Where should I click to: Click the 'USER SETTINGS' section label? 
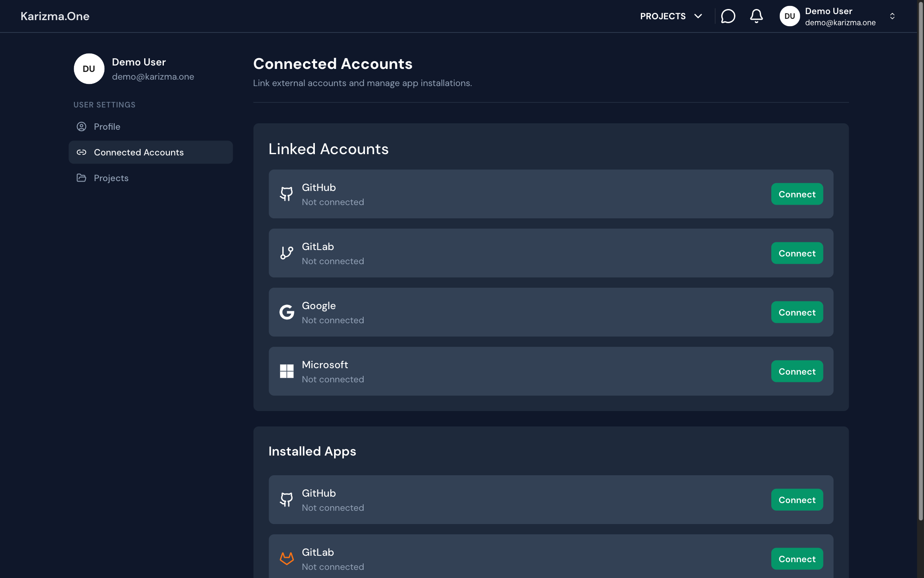tap(104, 105)
